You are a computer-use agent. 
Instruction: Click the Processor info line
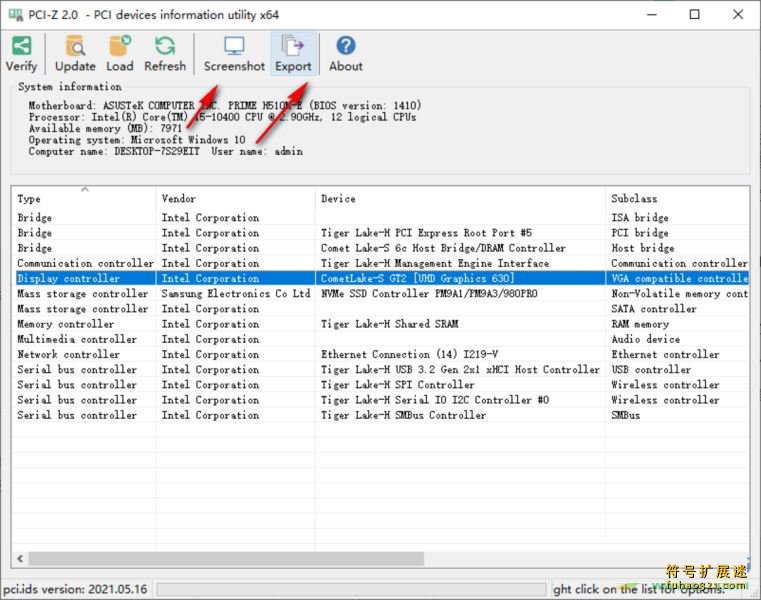pyautogui.click(x=222, y=117)
